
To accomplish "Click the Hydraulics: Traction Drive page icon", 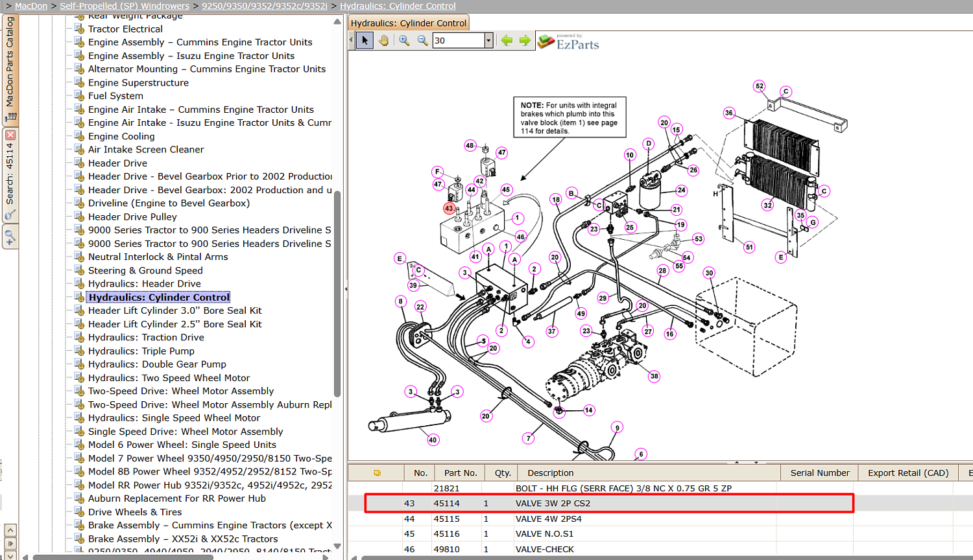I will pos(79,337).
